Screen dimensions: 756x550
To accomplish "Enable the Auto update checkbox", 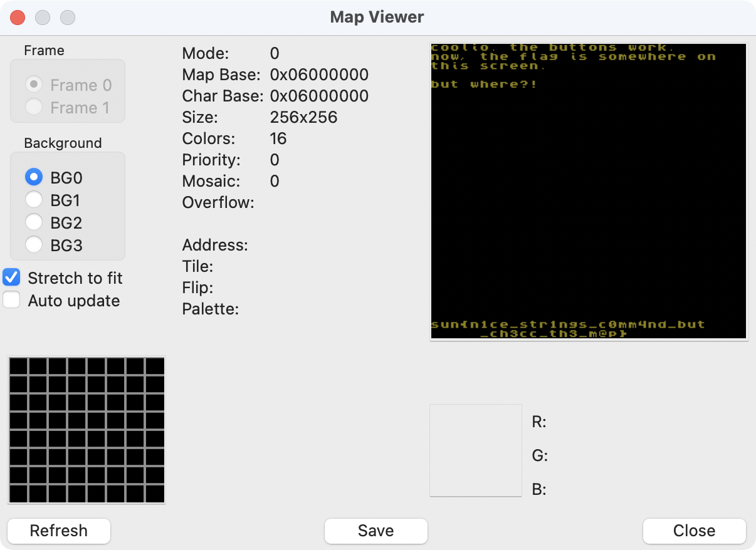I will (12, 300).
